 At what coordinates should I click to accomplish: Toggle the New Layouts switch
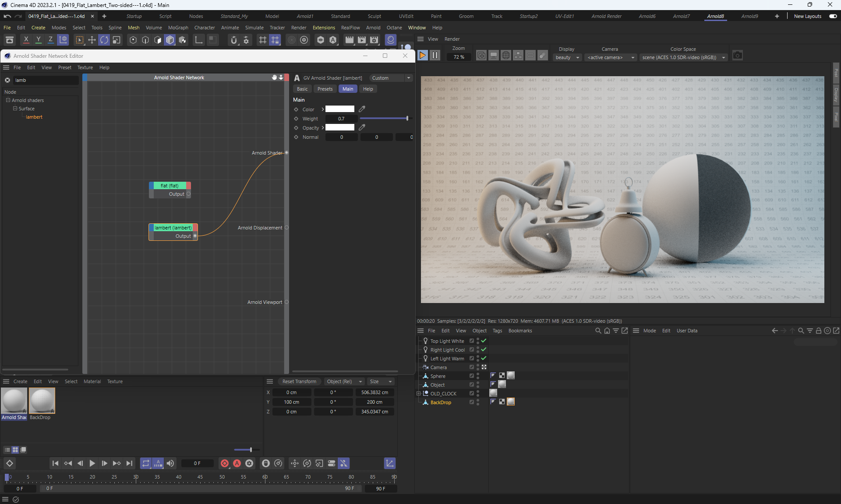[x=833, y=16]
